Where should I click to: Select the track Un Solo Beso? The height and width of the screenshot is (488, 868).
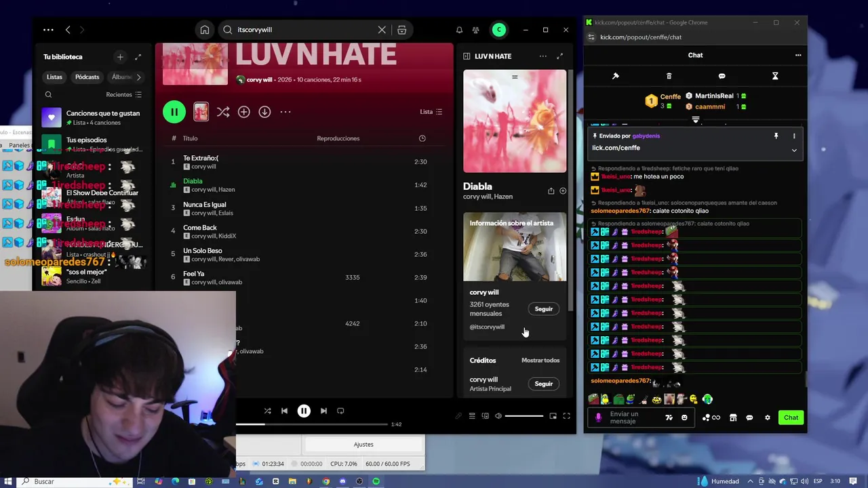pyautogui.click(x=305, y=254)
